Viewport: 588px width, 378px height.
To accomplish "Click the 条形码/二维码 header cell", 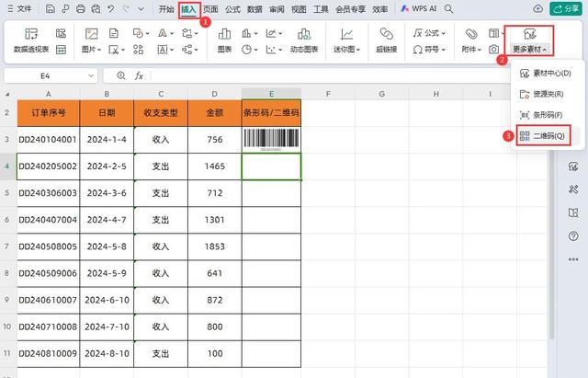I will coord(272,112).
